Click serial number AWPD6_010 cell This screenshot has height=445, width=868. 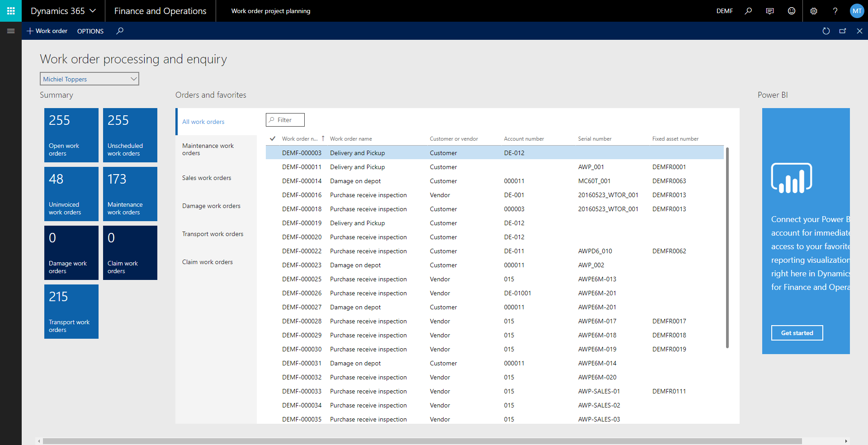595,251
